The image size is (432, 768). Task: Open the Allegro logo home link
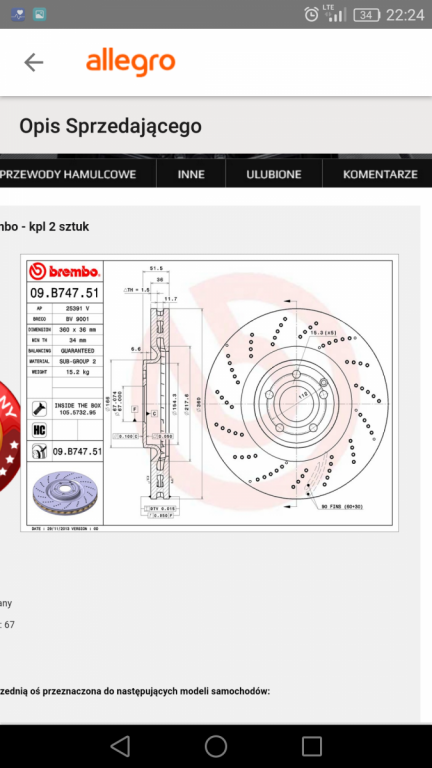(130, 62)
